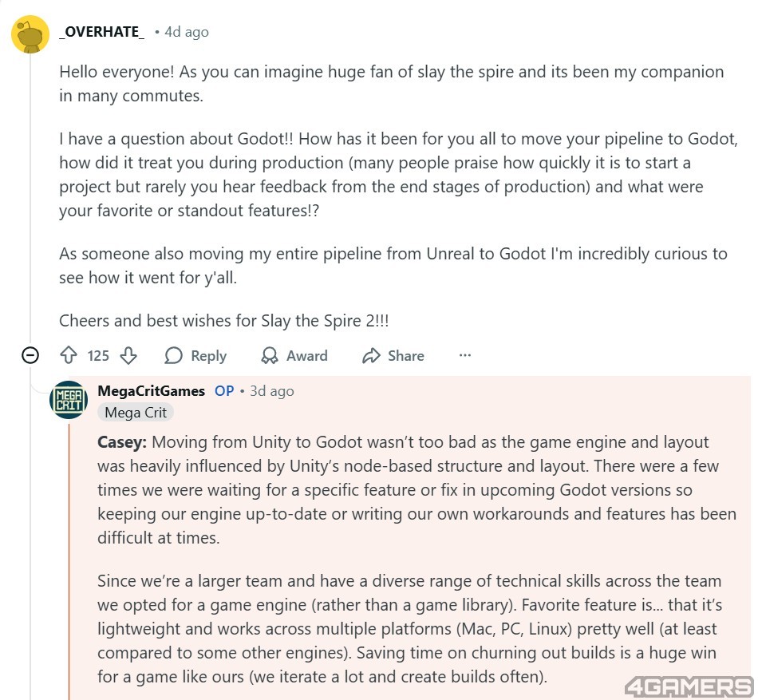Click the 125 vote score count
The image size is (758, 700).
point(98,356)
